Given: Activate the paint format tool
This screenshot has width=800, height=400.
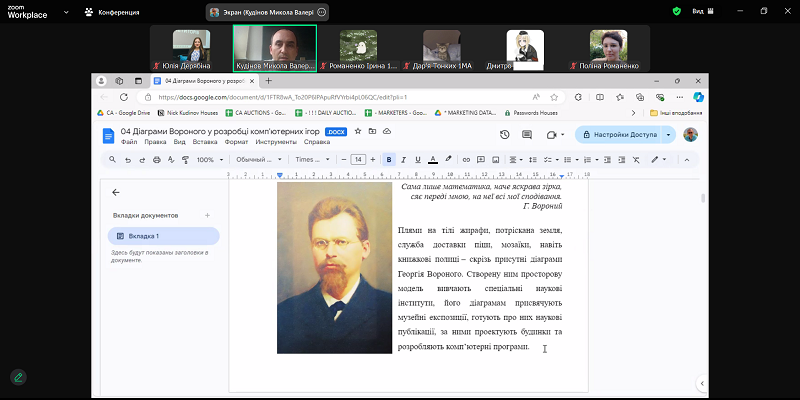Looking at the screenshot, I should (x=185, y=160).
